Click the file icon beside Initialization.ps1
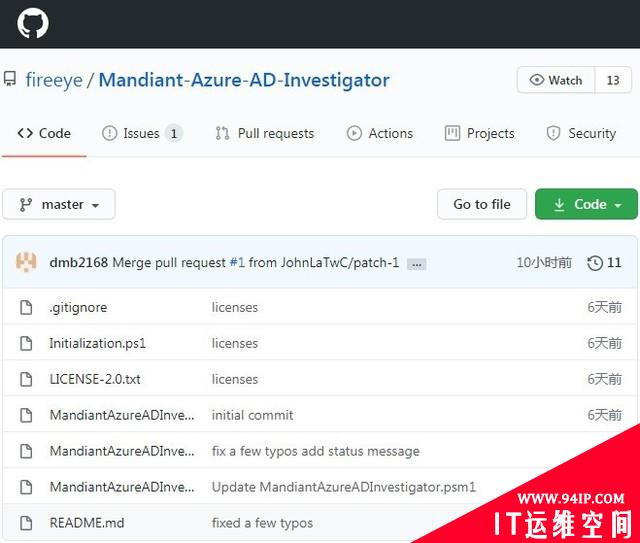Screen dimensions: 640x543 tap(26, 343)
